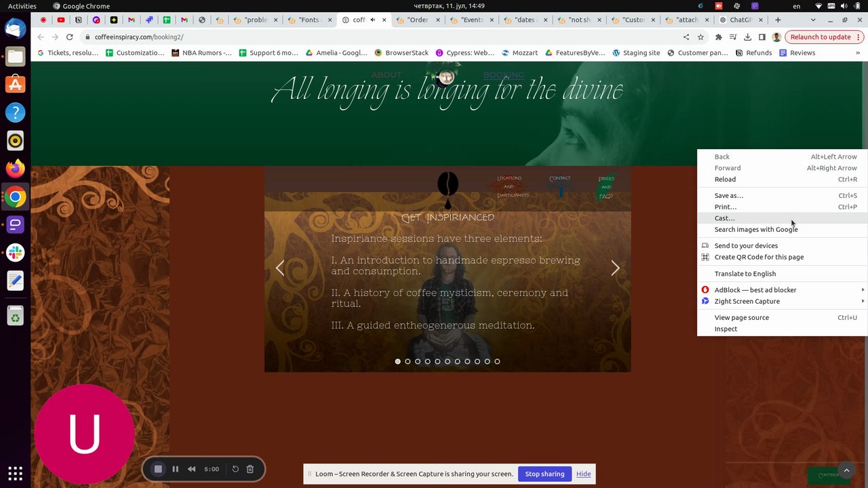Click the coffee bean logo
Screen dimensions: 868x488
pyautogui.click(x=448, y=190)
